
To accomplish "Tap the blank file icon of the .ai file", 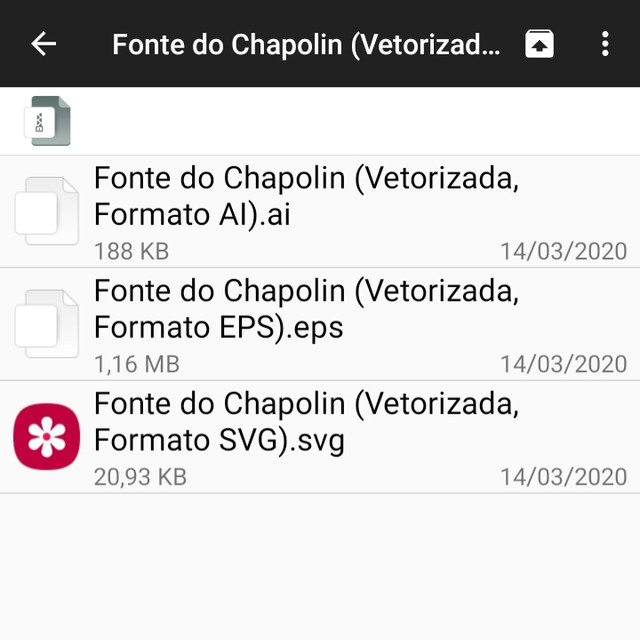I will 46,211.
